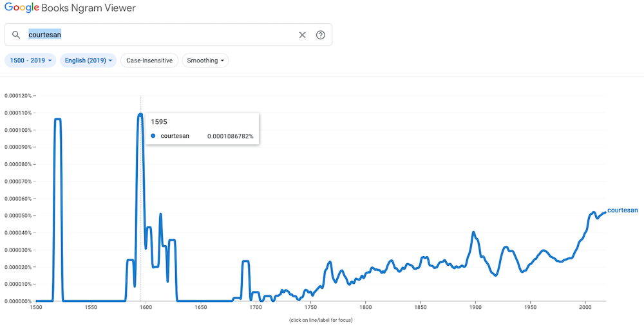Click the chart line peak near 1900
Screen dimensions: 644x325
[473, 232]
